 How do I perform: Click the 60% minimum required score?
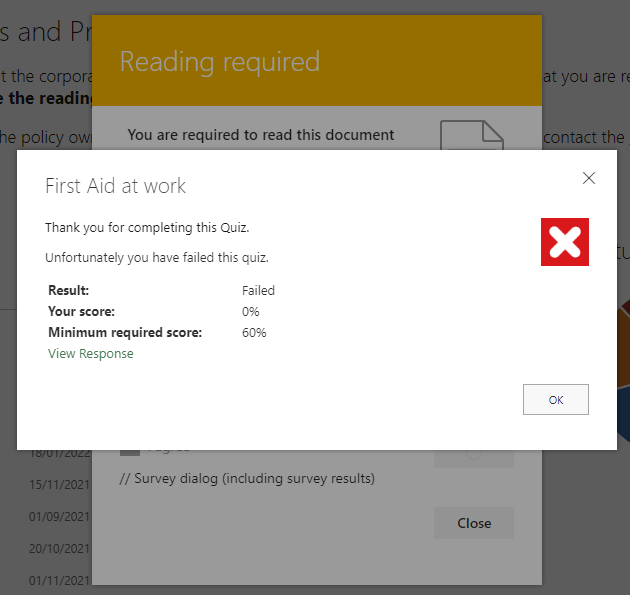tap(254, 333)
